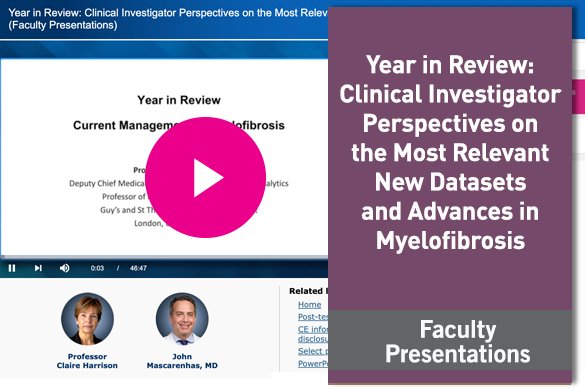Click the gray Faculty Presentations banner
Viewport: 585px width, 390px height.
450,340
